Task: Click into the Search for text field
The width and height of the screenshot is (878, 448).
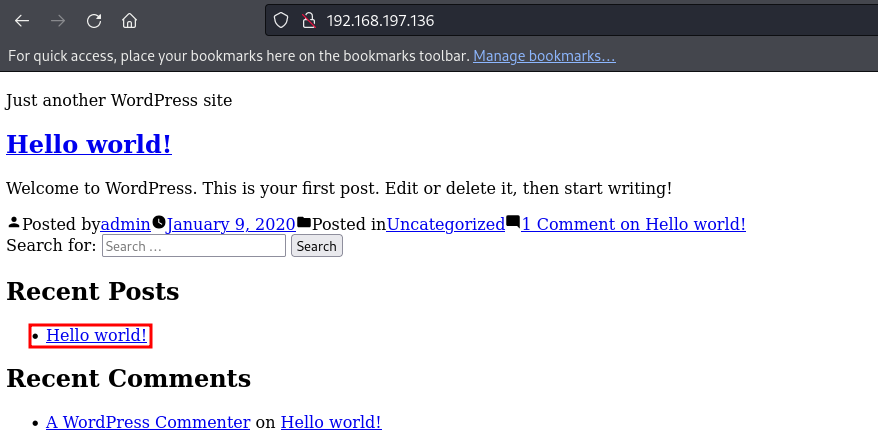Action: point(194,246)
